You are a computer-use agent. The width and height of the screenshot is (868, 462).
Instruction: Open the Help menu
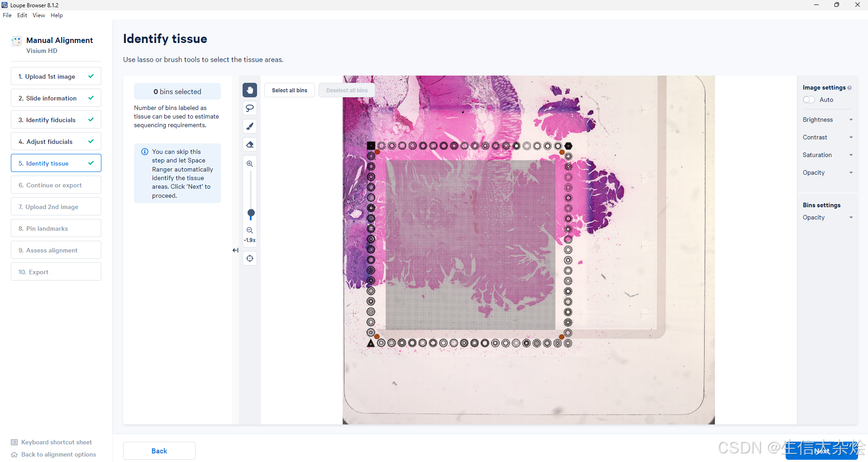(x=57, y=15)
